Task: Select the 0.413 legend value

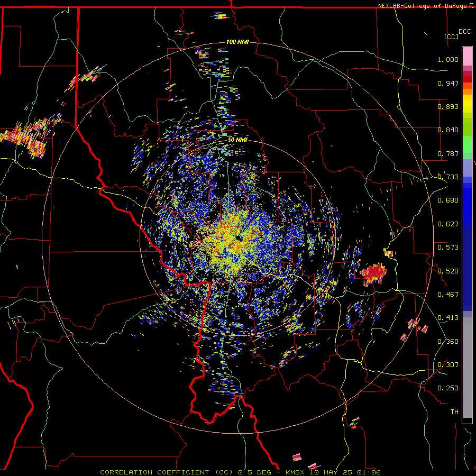Action: [x=448, y=318]
